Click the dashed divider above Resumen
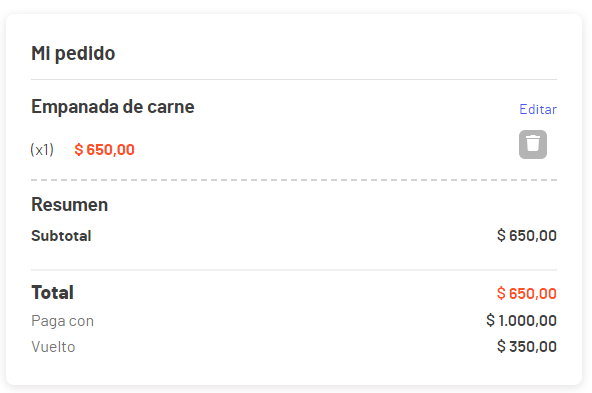 click(x=294, y=180)
